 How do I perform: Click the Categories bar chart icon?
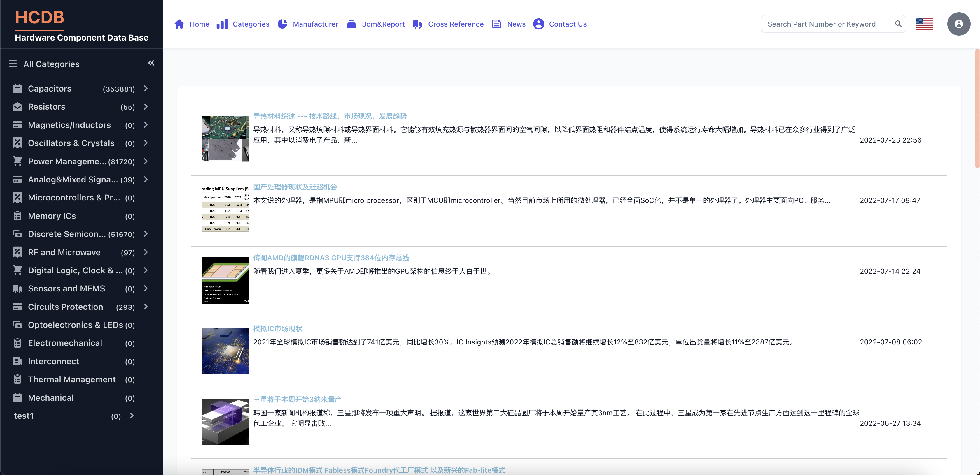click(x=222, y=24)
